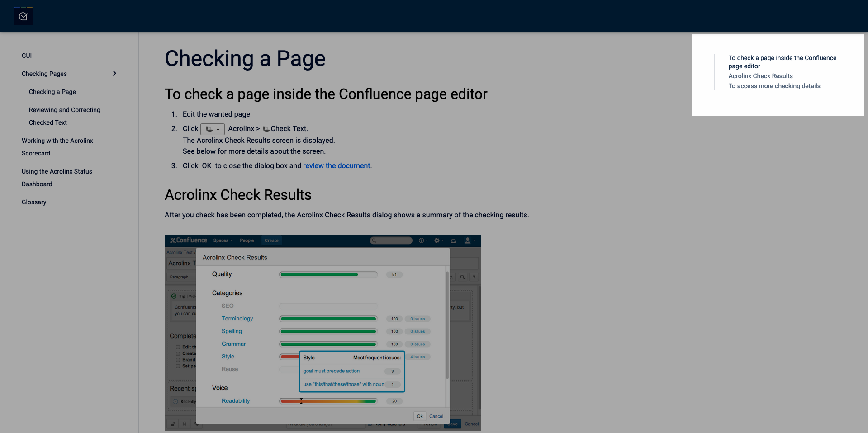Click the Confluence search field in screenshot
This screenshot has height=433, width=868.
391,240
